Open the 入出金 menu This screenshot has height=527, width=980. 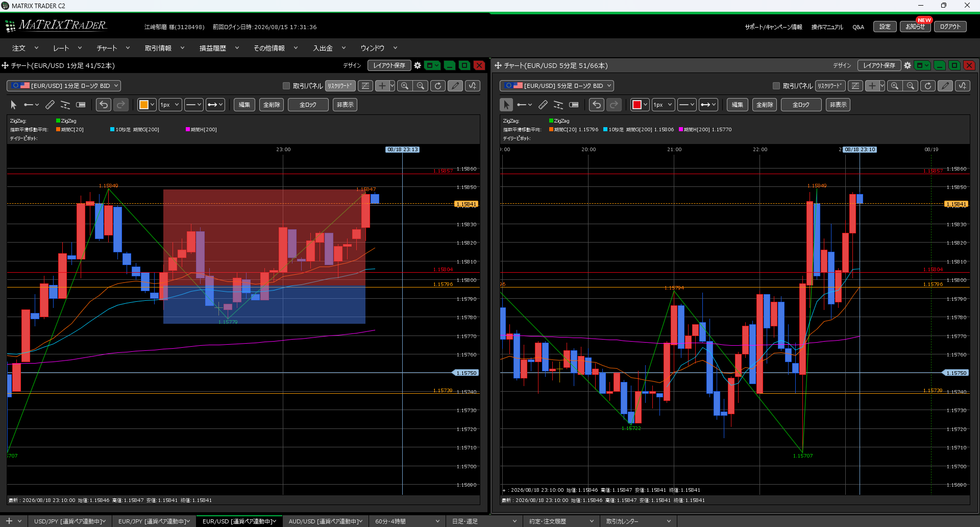pos(329,48)
